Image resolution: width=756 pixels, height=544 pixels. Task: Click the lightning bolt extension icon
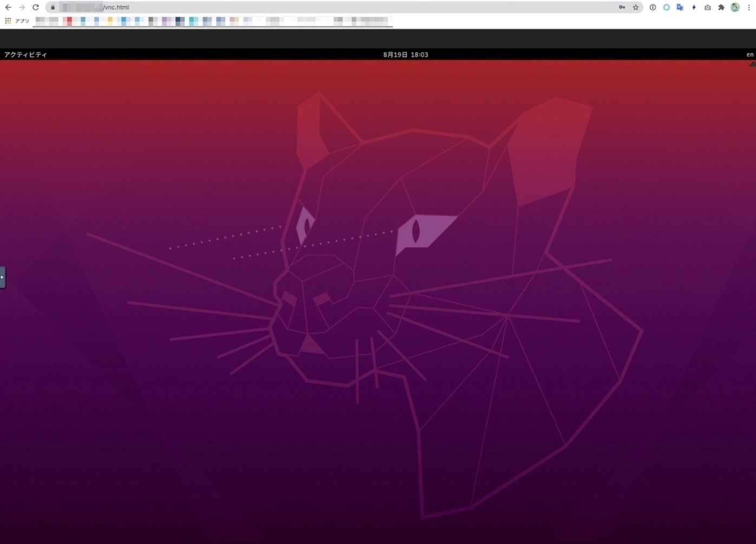point(694,8)
